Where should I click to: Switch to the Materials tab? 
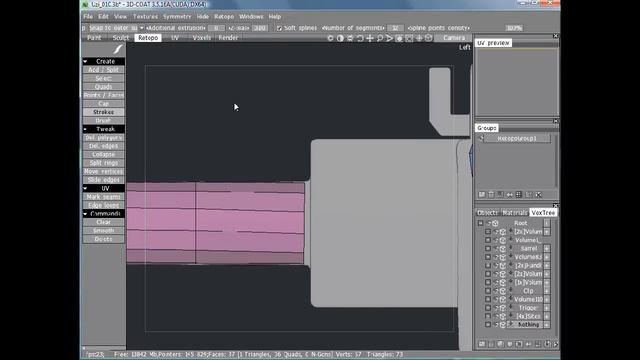515,213
